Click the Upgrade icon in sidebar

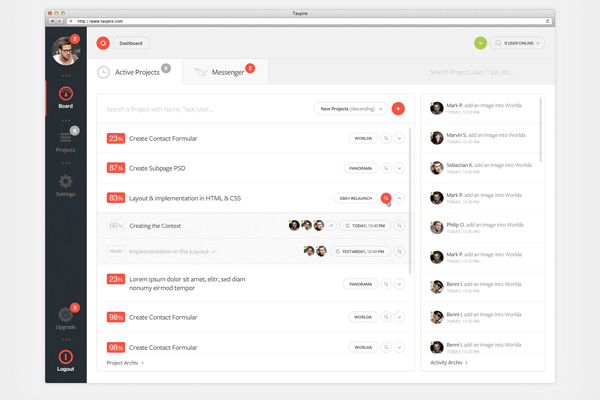pos(65,314)
